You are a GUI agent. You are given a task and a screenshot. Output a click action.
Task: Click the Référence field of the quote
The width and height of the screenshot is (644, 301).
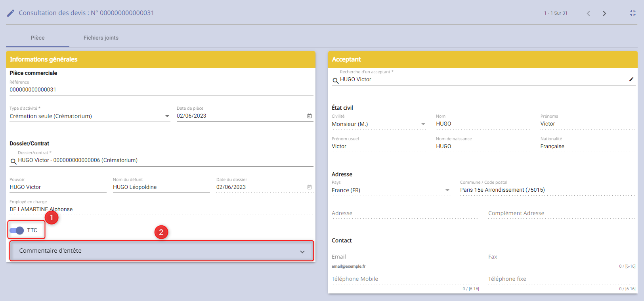point(161,90)
